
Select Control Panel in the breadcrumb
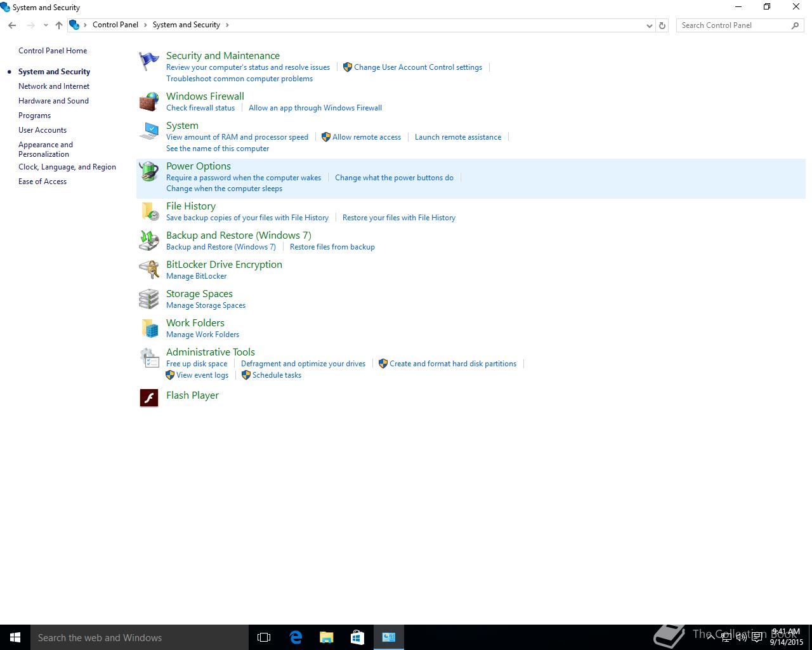pyautogui.click(x=115, y=25)
